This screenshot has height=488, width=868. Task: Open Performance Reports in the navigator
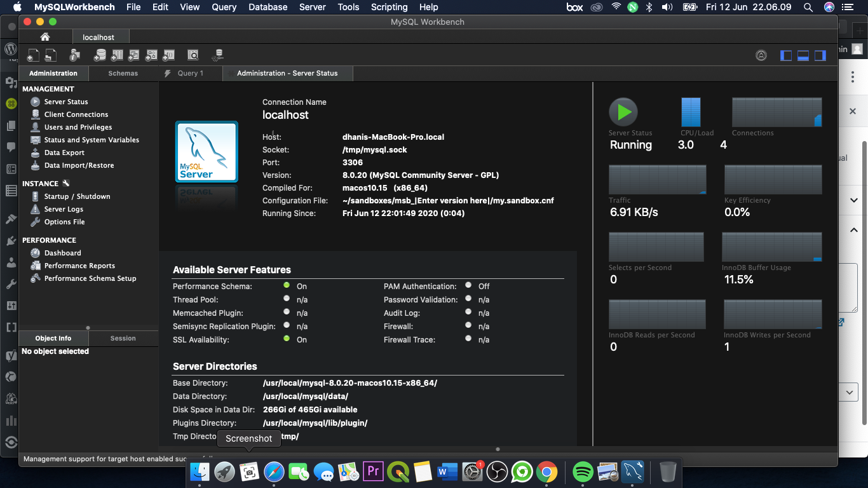point(79,266)
